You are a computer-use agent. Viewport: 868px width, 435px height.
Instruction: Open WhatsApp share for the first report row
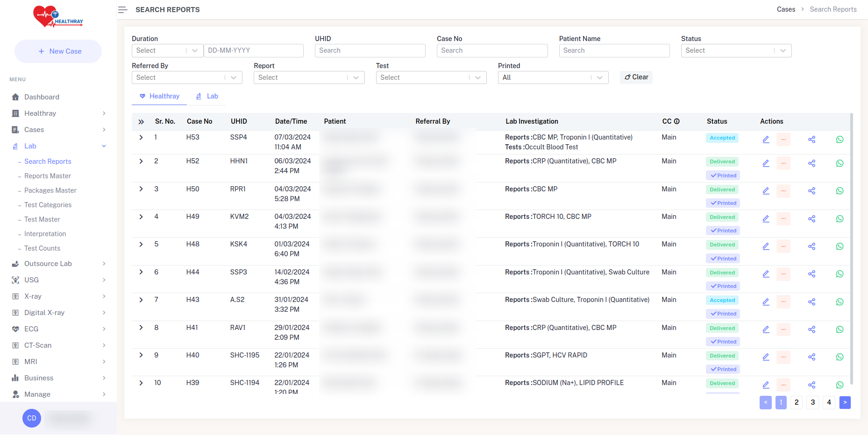tap(840, 139)
